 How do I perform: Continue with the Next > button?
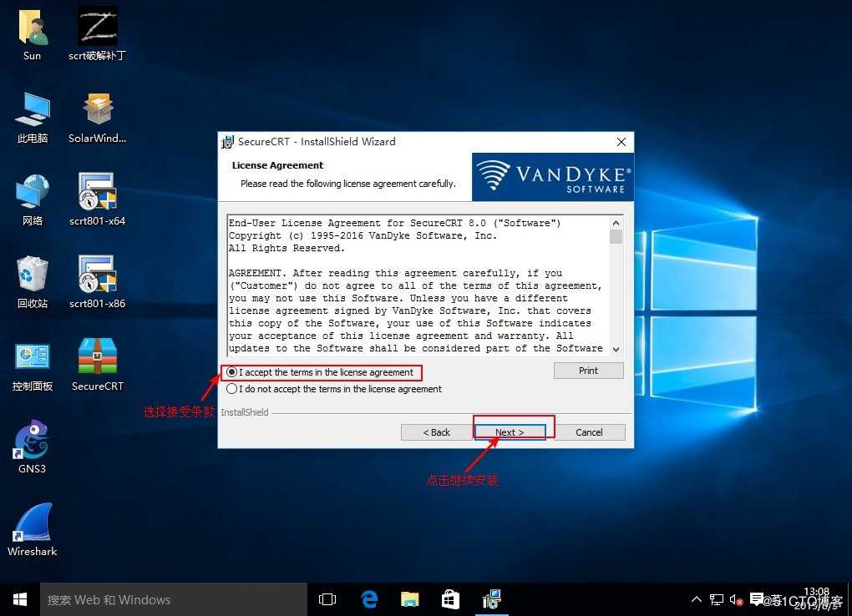[510, 432]
